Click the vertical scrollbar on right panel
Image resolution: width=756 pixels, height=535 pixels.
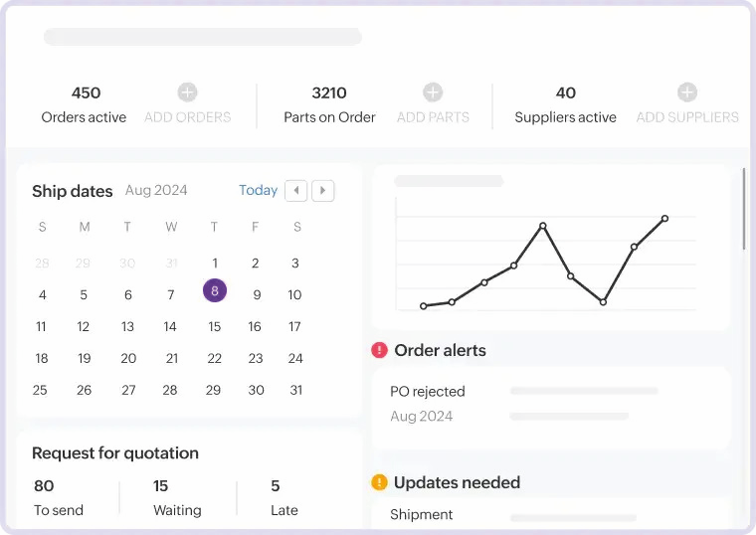744,209
